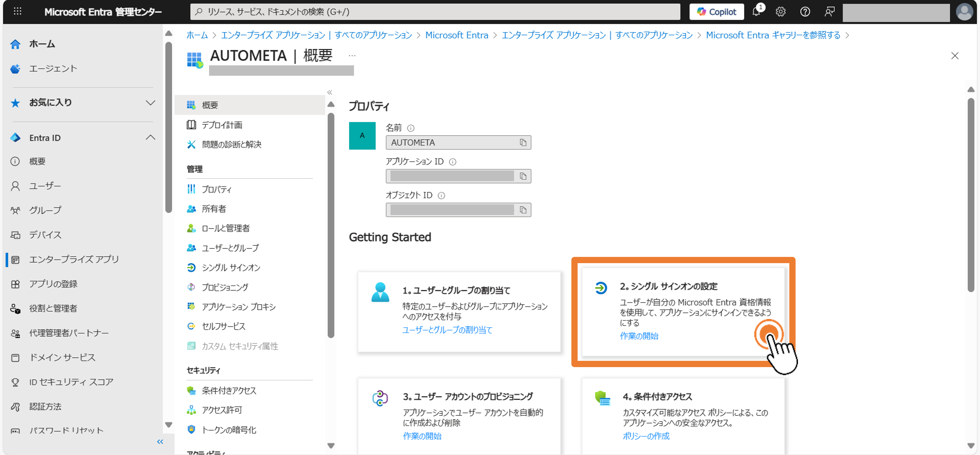Open the app launcher grid icon
The image size is (980, 455).
coord(18,12)
